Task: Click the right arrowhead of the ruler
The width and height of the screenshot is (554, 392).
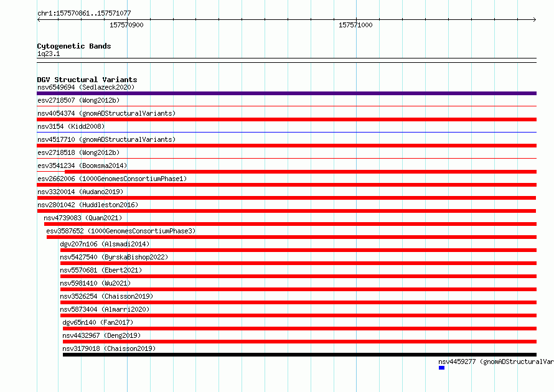Action: [x=535, y=20]
